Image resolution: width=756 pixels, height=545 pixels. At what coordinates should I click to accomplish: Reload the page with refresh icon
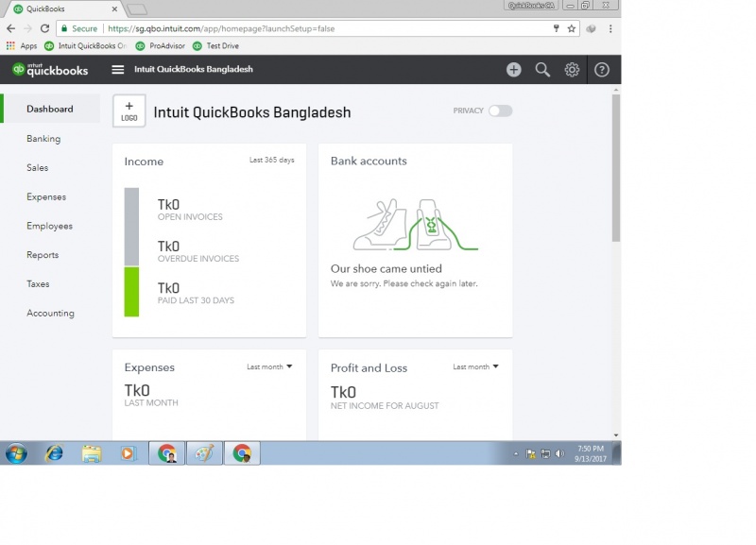point(44,28)
